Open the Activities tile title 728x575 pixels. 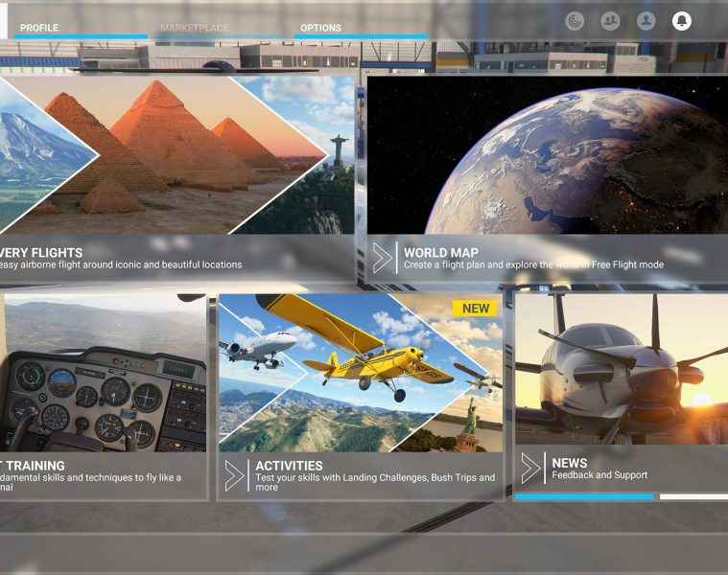pyautogui.click(x=289, y=466)
